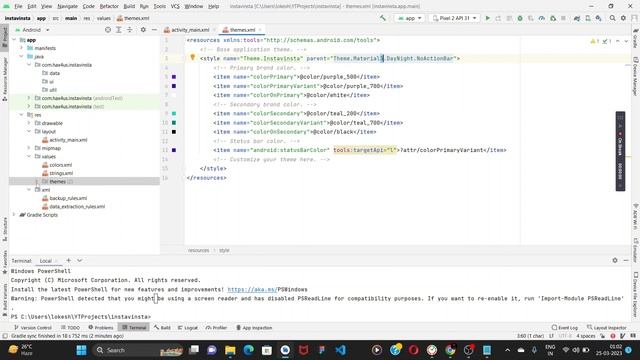Open the Refactor menu

[x=109, y=6]
